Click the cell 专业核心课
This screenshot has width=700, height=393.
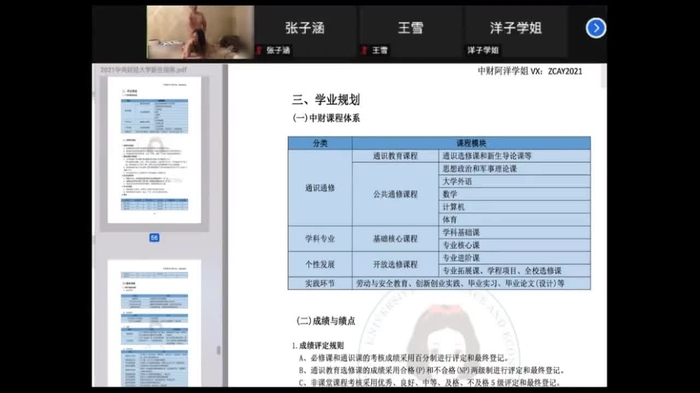point(514,245)
